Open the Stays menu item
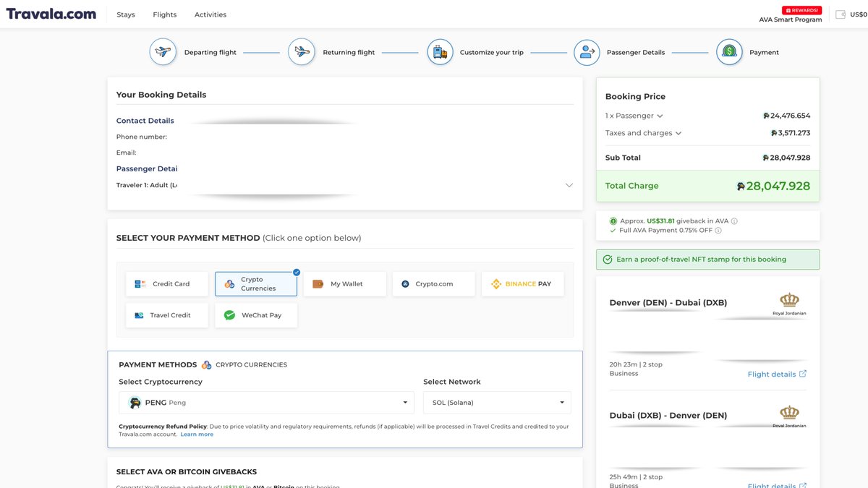This screenshot has width=868, height=488. (x=126, y=14)
